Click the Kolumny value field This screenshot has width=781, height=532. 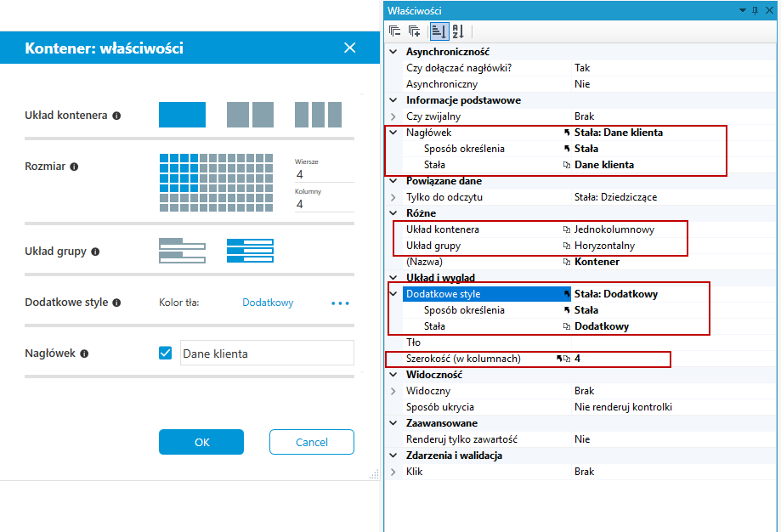coord(324,204)
